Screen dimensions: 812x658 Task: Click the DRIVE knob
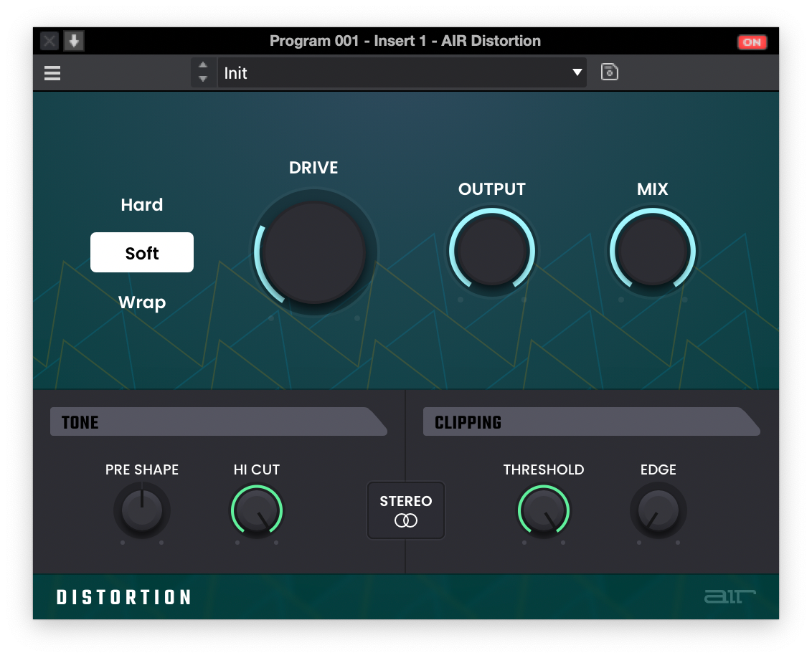(x=313, y=252)
